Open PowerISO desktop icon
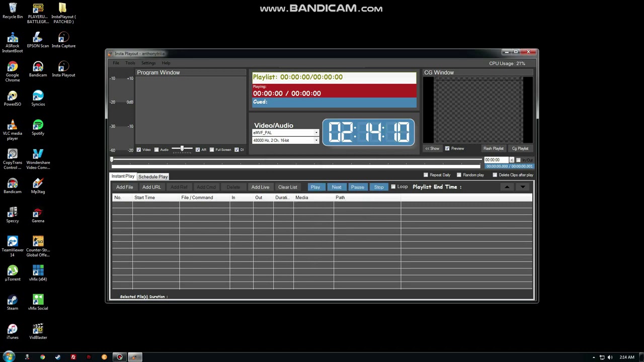The width and height of the screenshot is (644, 362). coord(13,99)
